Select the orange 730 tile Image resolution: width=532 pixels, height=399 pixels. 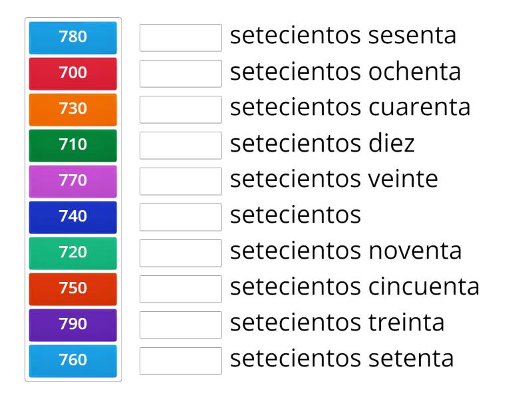(72, 110)
